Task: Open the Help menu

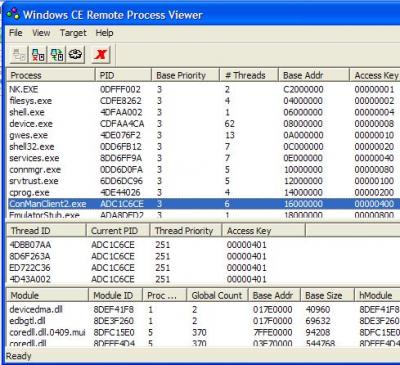Action: click(x=104, y=33)
